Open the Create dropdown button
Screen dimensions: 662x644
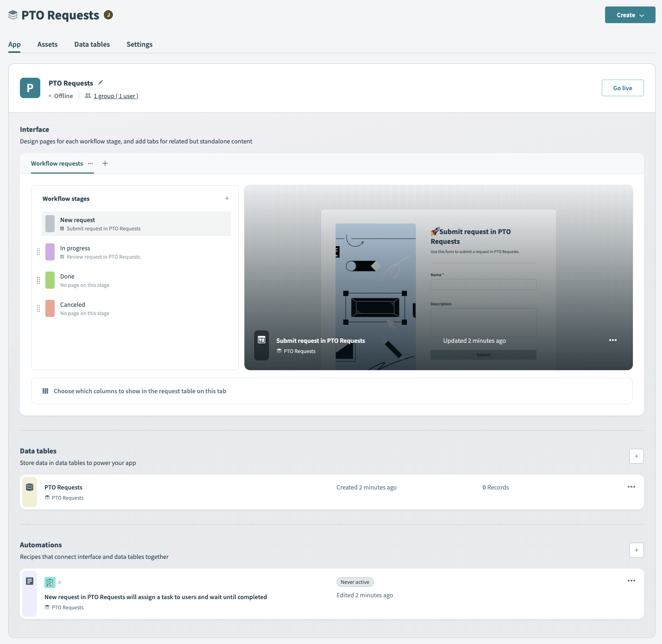tap(630, 15)
